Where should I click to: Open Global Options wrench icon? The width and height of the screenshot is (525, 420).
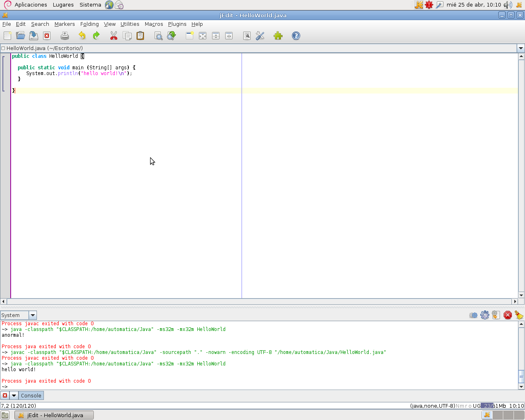(x=260, y=36)
